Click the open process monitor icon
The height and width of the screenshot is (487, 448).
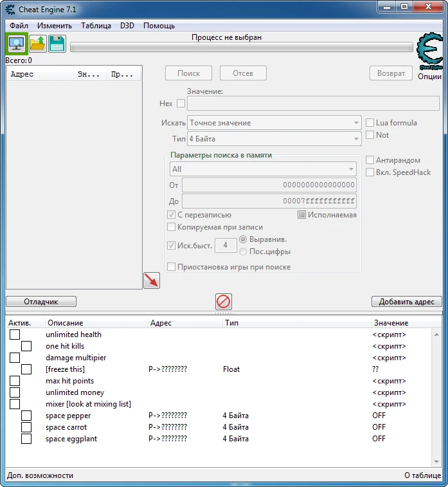click(x=16, y=44)
